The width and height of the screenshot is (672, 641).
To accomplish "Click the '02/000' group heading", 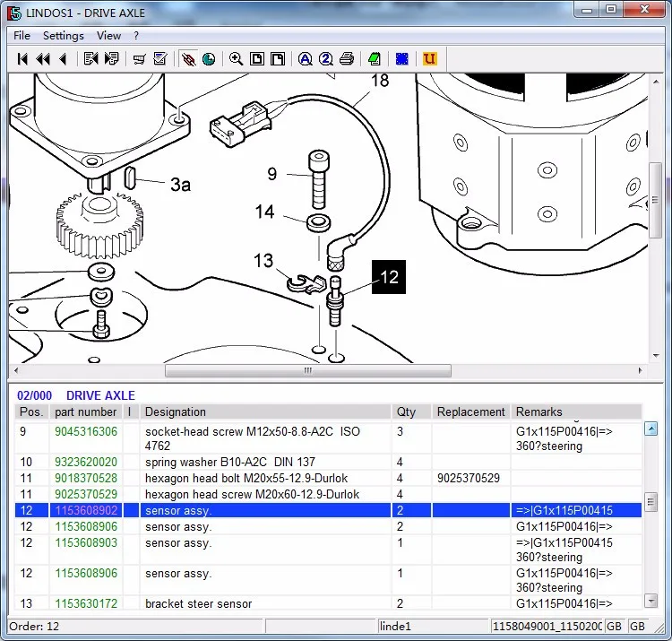I will click(34, 395).
